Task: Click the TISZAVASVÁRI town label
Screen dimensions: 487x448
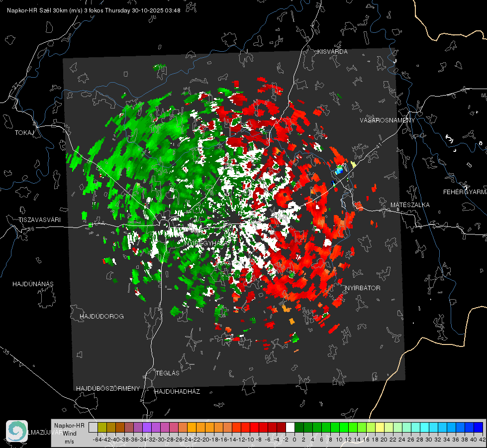Action: pyautogui.click(x=39, y=220)
